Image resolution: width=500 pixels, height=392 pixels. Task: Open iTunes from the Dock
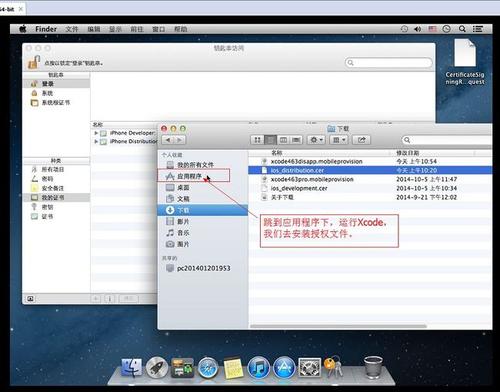[x=259, y=368]
